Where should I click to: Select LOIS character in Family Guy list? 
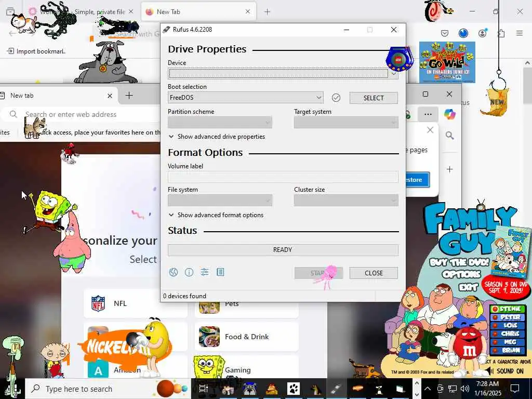click(508, 325)
